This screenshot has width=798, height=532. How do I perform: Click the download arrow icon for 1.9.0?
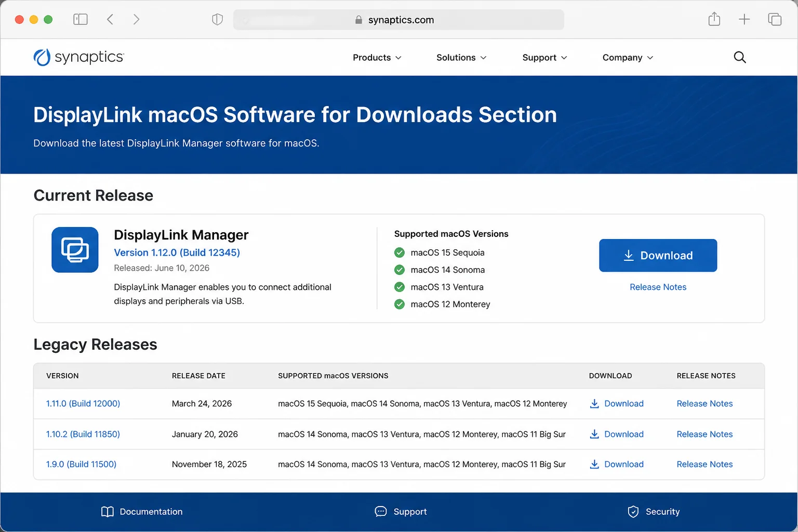594,464
